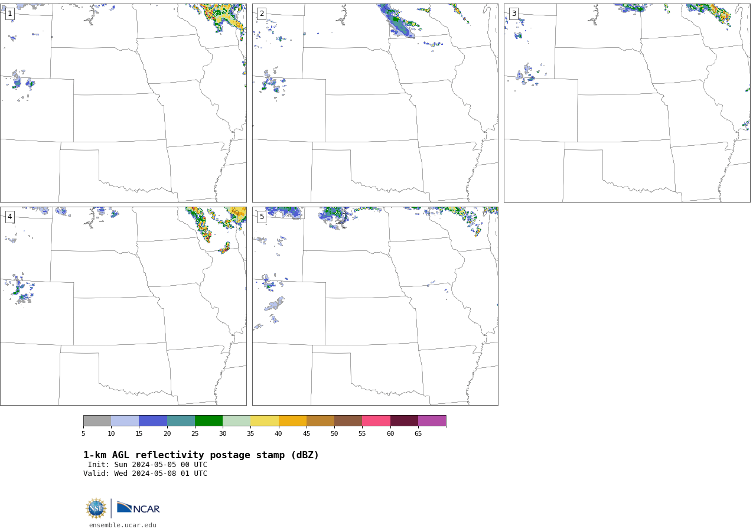Viewport: 756px width, 532px height.
Task: Click the number 3 panel label
Action: [x=513, y=14]
